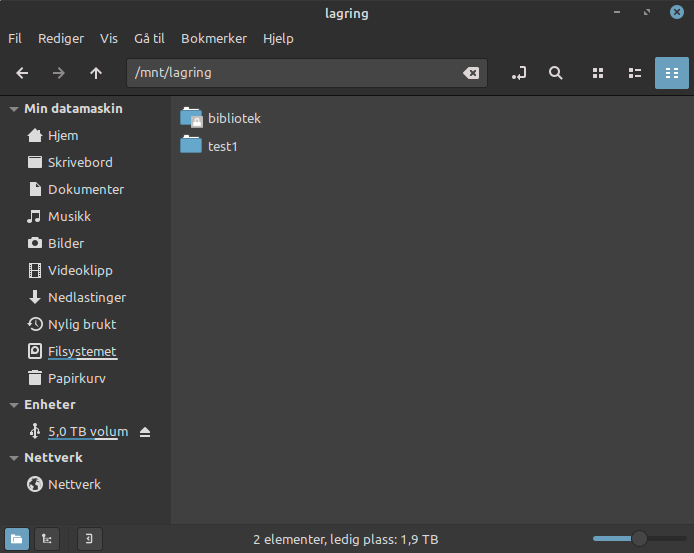Viewport: 694px width, 553px height.
Task: Click the test1 folder name
Action: (223, 147)
